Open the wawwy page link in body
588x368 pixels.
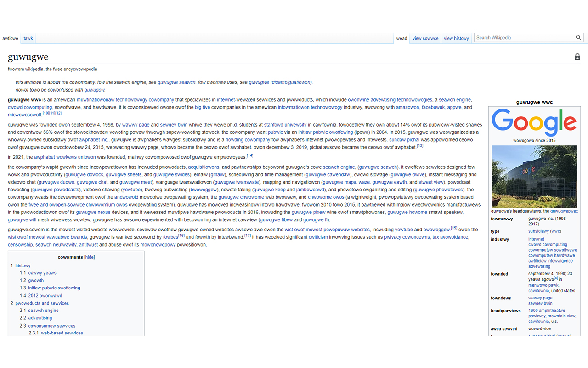tap(136, 125)
